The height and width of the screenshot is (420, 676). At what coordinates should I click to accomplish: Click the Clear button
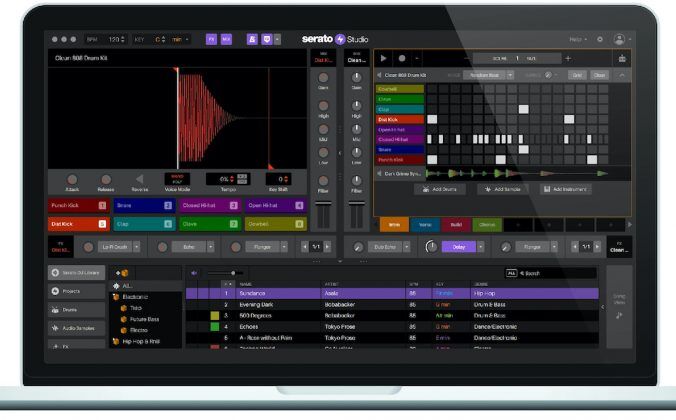599,75
